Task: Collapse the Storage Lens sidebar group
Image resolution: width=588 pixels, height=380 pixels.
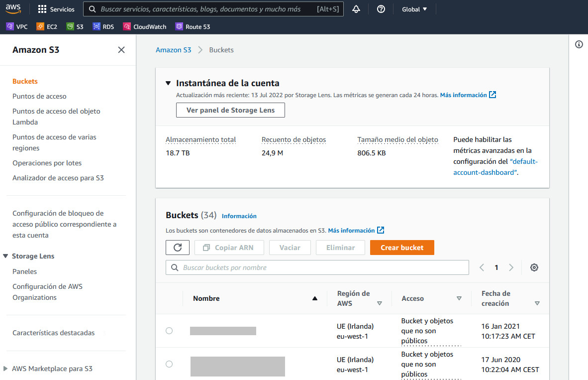Action: (5, 256)
